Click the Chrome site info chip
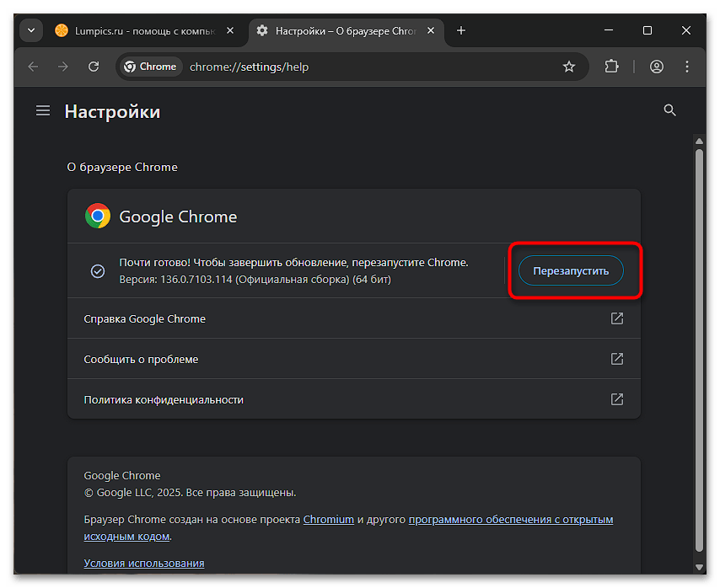 [x=151, y=67]
